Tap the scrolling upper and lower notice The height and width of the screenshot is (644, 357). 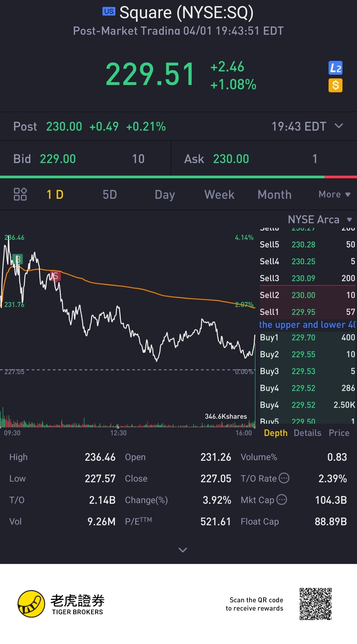point(307,324)
